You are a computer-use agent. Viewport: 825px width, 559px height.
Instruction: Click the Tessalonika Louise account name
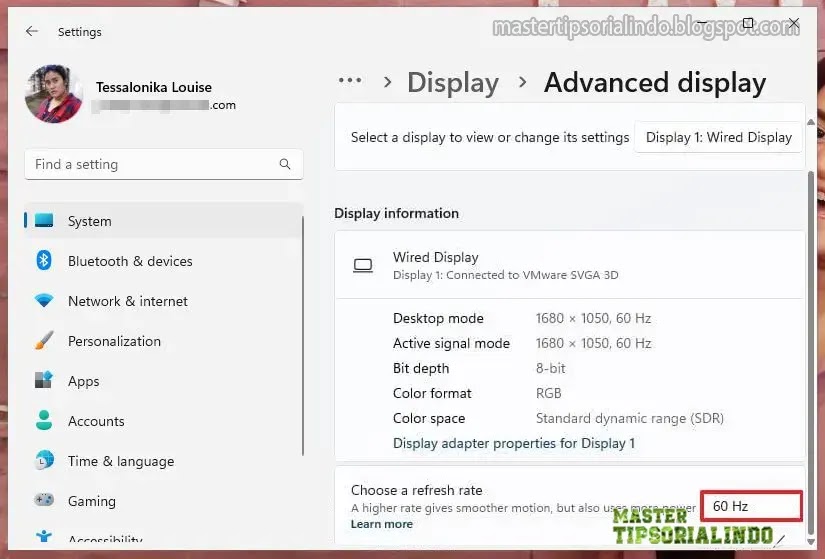(x=154, y=87)
